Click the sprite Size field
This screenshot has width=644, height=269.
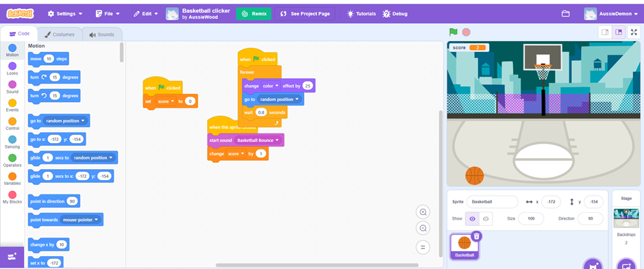tap(531, 218)
